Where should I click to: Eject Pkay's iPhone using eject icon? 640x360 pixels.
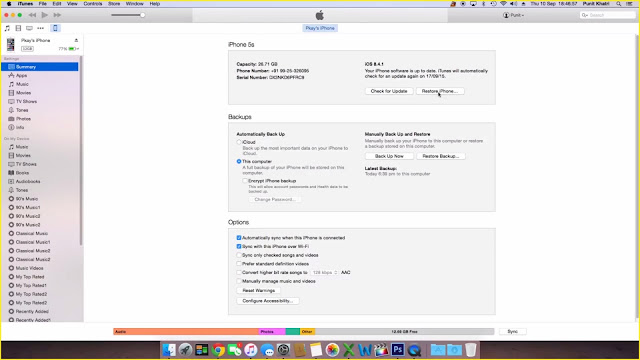76,40
